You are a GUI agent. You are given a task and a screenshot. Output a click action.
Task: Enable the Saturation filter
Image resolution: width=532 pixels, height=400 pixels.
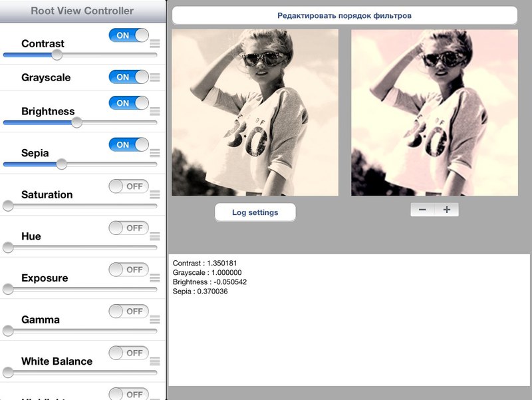point(128,186)
